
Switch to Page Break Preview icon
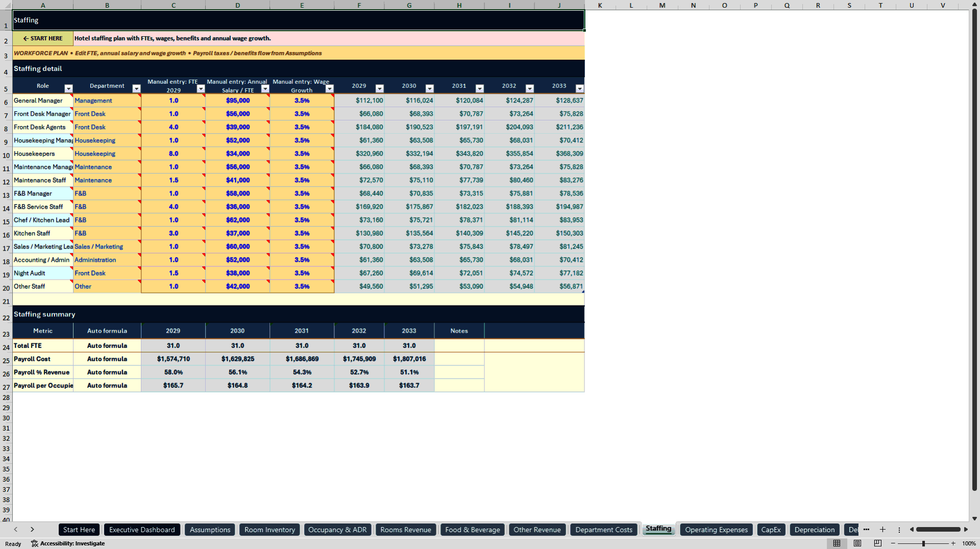878,543
